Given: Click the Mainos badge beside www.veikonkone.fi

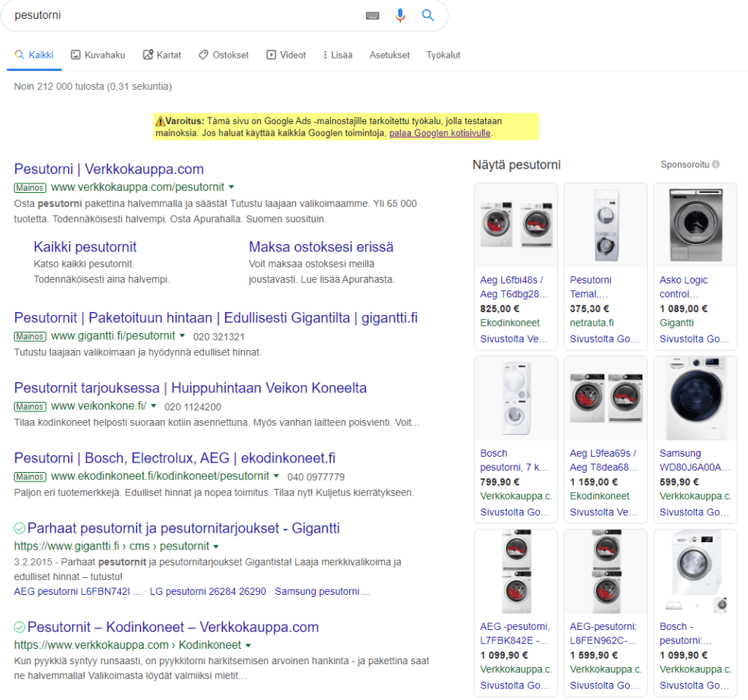Looking at the screenshot, I should 30,406.
